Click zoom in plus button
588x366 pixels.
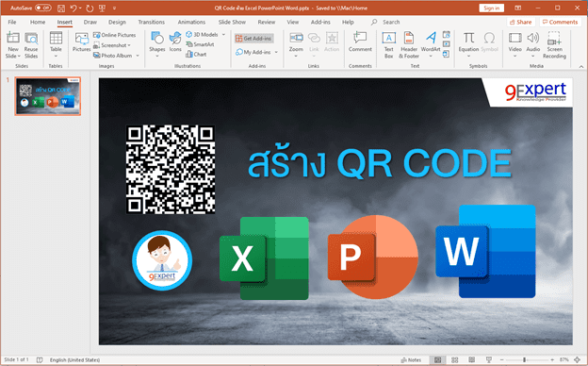(x=551, y=359)
